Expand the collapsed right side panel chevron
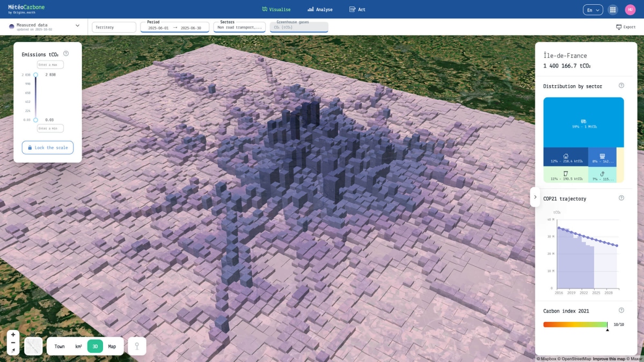 point(535,197)
